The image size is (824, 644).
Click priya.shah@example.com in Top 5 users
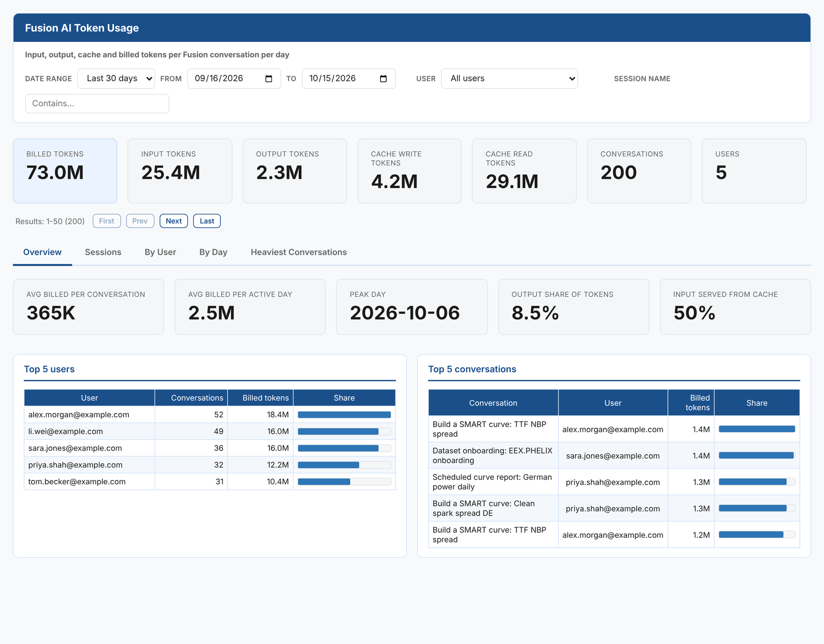pos(75,465)
